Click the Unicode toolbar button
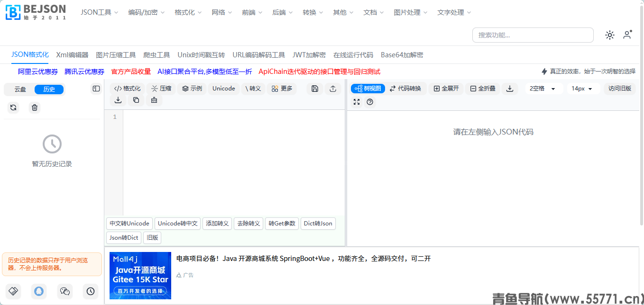 224,89
